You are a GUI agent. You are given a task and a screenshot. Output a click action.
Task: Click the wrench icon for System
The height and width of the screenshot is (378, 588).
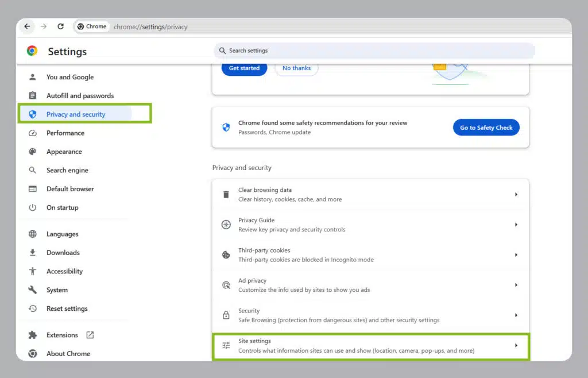pos(33,290)
